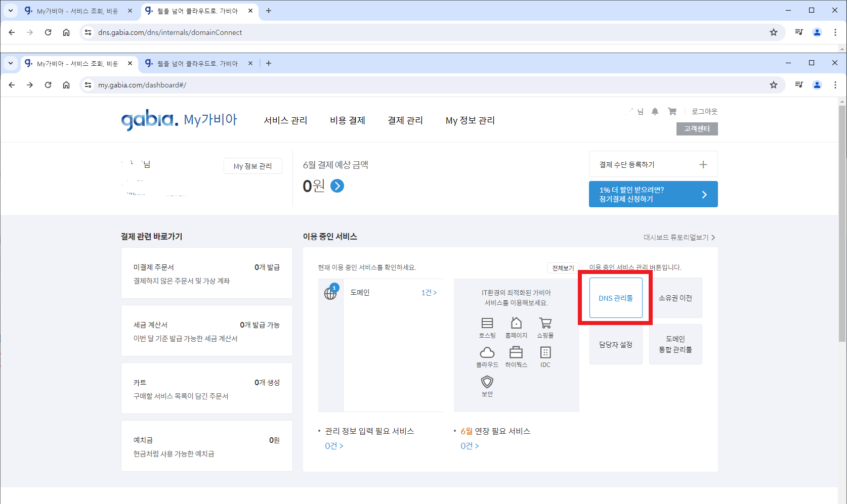Bookmark the dns.gabia.com page in back window
The image size is (847, 504).
click(774, 32)
